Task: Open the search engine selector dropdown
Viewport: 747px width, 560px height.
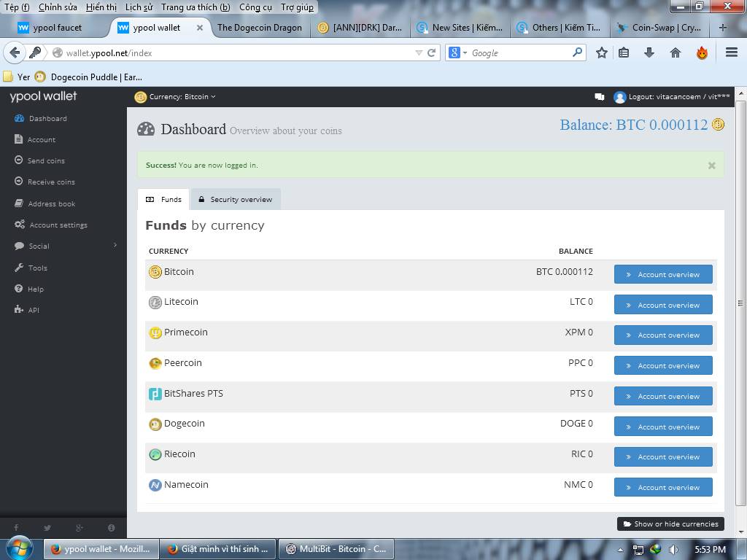Action: tap(458, 52)
